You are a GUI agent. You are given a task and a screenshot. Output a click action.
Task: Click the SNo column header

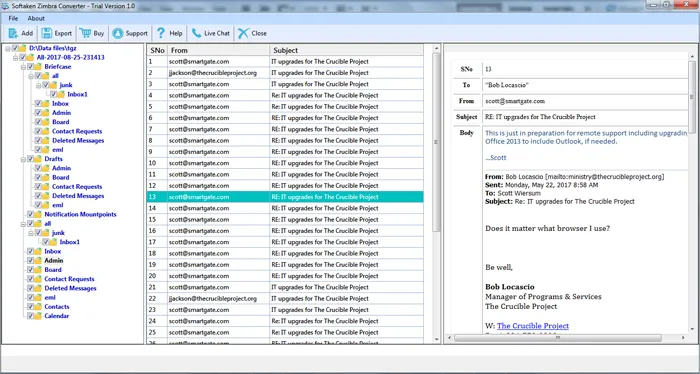(x=158, y=50)
